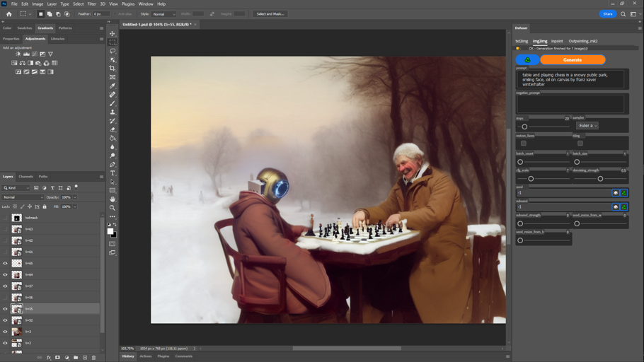The image size is (644, 362).
Task: Hide the s=65 layer
Action: (x=5, y=263)
